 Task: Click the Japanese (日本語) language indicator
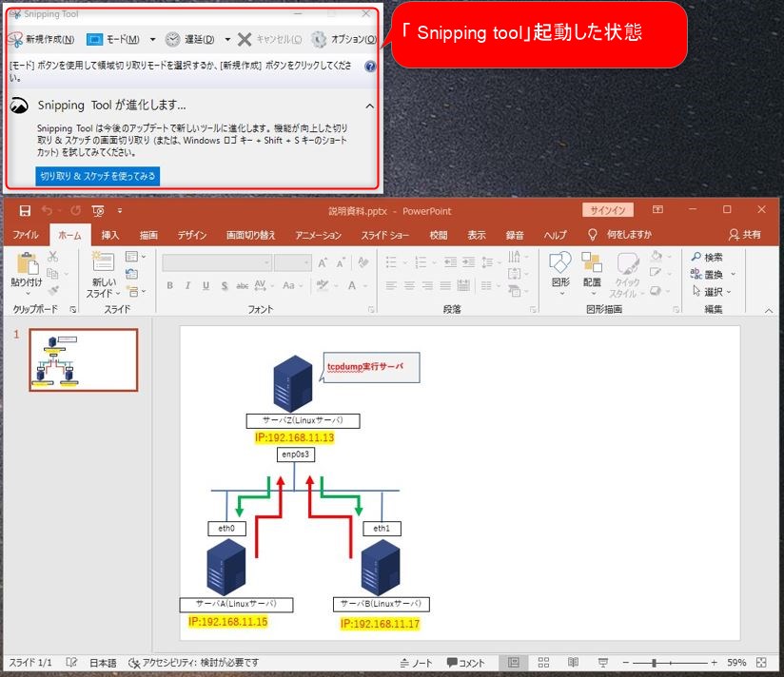coord(103,663)
